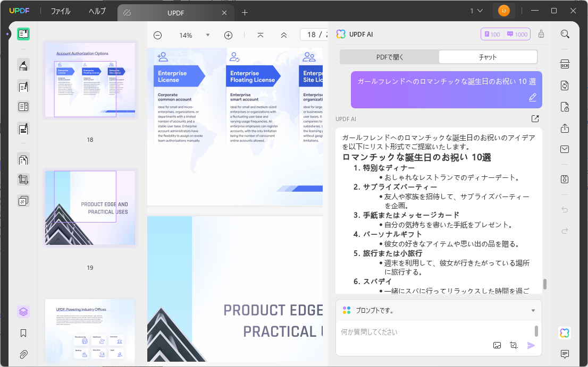Open the Reader mode icon in left sidebar

pos(23,34)
